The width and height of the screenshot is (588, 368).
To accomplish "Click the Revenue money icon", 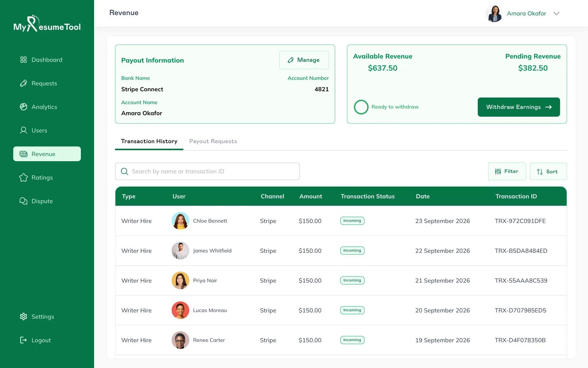I will [24, 154].
